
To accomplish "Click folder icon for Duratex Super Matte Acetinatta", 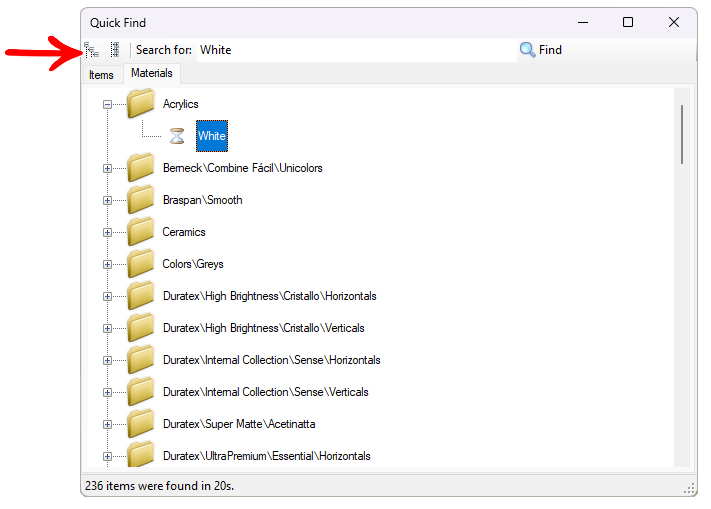I will 141,424.
